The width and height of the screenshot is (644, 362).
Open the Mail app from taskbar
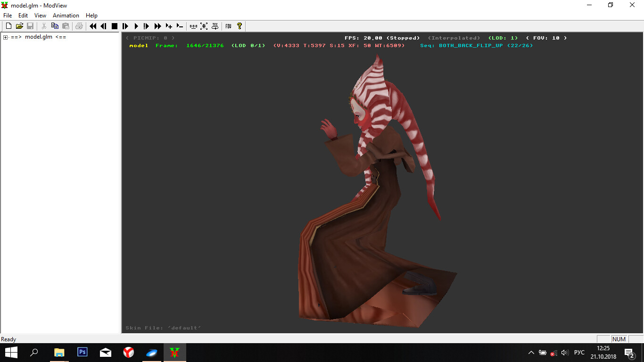click(x=106, y=353)
